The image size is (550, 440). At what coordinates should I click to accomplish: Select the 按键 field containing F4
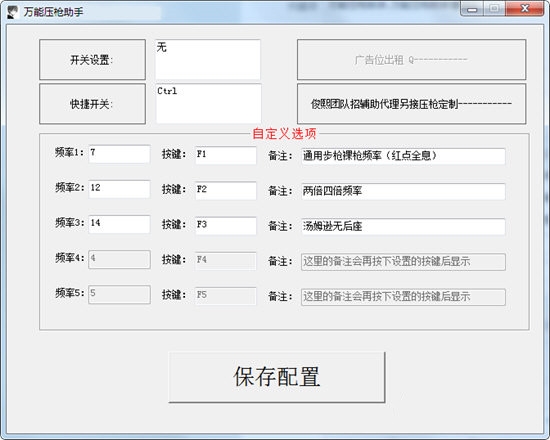pos(226,261)
